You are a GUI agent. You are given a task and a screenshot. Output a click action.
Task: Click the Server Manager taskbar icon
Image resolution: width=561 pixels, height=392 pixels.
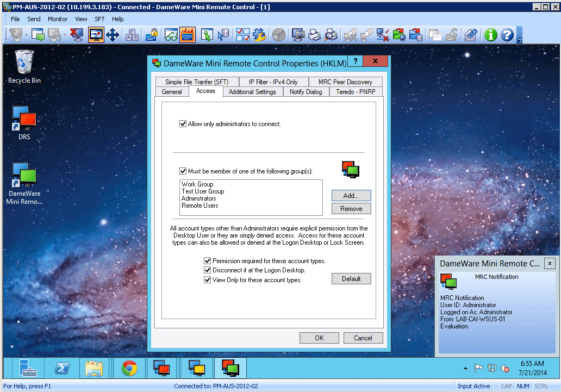click(x=28, y=368)
